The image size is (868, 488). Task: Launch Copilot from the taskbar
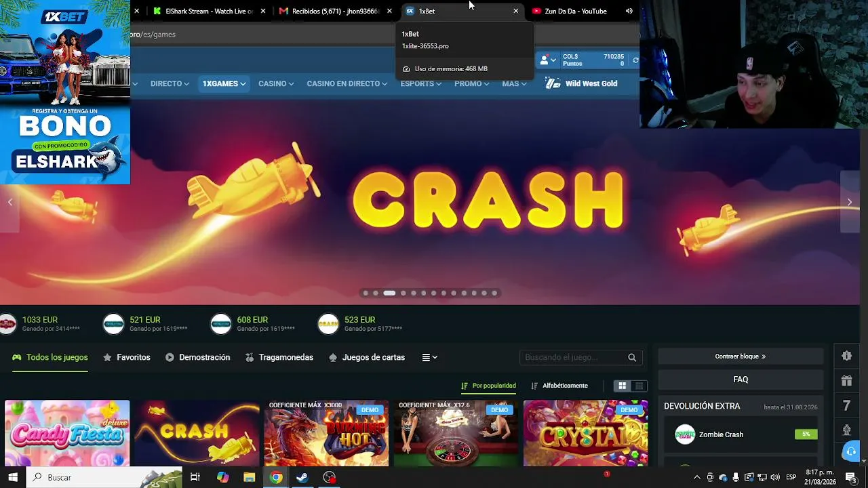[x=222, y=477]
